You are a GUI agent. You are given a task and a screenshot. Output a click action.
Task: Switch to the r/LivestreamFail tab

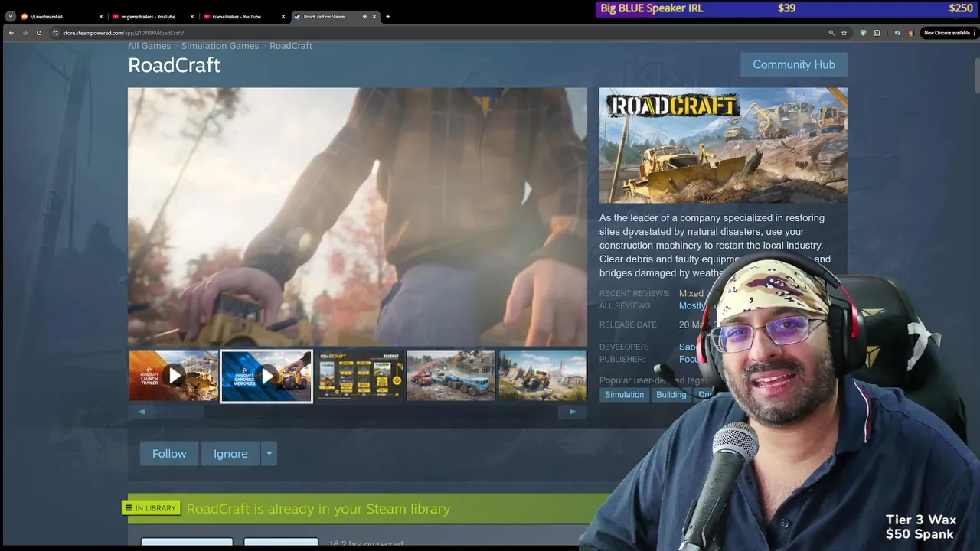pyautogui.click(x=61, y=16)
